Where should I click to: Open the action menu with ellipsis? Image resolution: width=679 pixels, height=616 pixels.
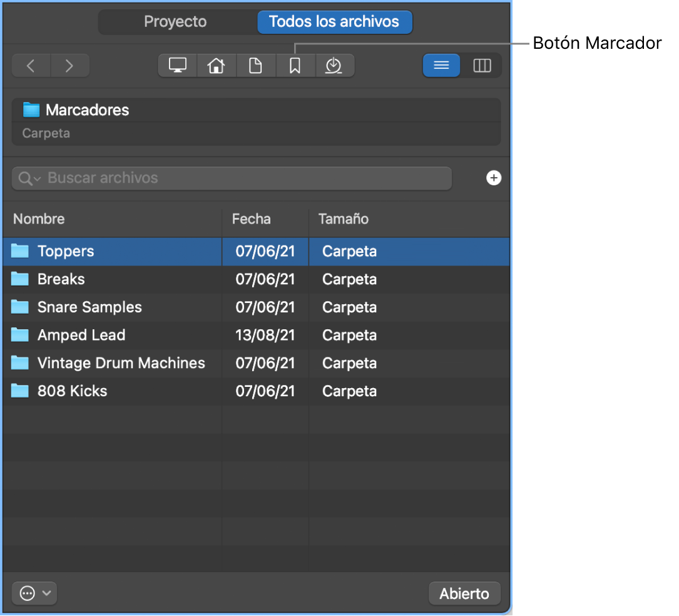(x=34, y=593)
